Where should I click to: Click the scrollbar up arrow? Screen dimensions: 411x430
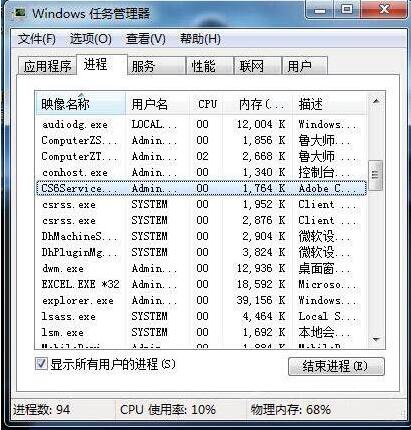click(x=376, y=101)
